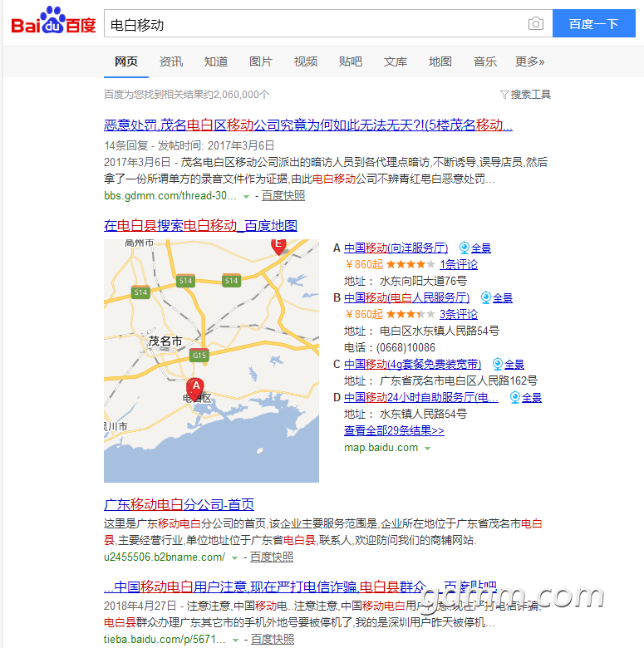Click the 百度一下 search button
Screen dimensions: 644x648
[x=593, y=23]
